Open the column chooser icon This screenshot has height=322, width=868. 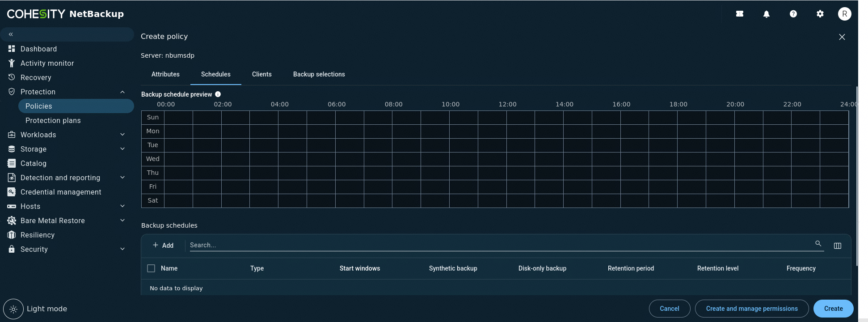coord(838,246)
